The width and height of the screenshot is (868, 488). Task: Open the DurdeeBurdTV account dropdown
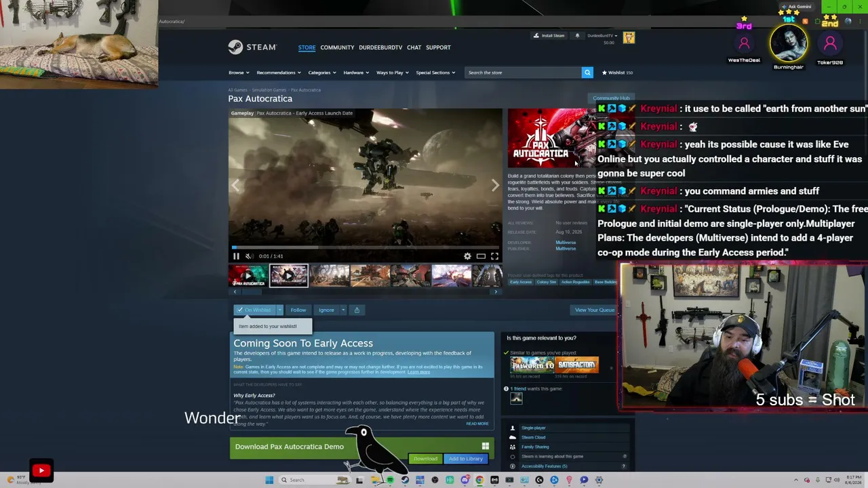coord(602,35)
